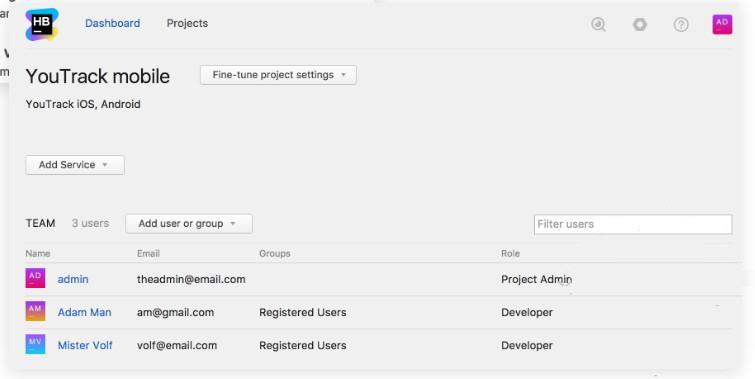755x379 pixels.
Task: Click the Name column header
Action: [38, 253]
